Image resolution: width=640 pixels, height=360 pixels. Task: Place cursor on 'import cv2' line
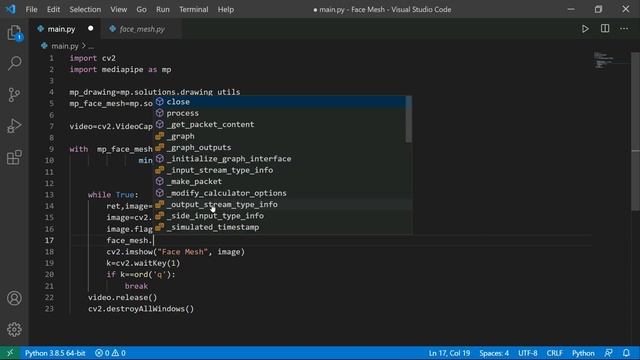(93, 58)
